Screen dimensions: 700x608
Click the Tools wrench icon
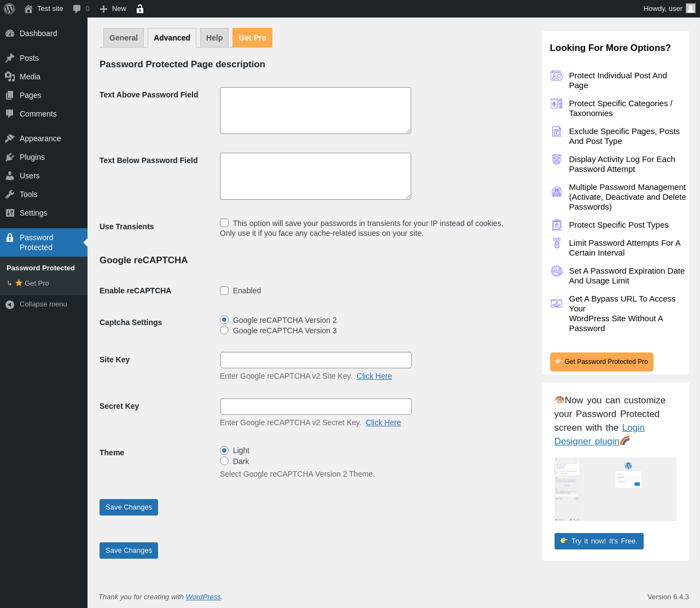10,194
